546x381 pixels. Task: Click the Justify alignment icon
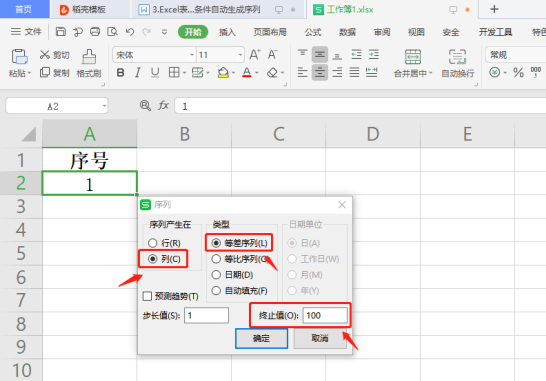354,72
